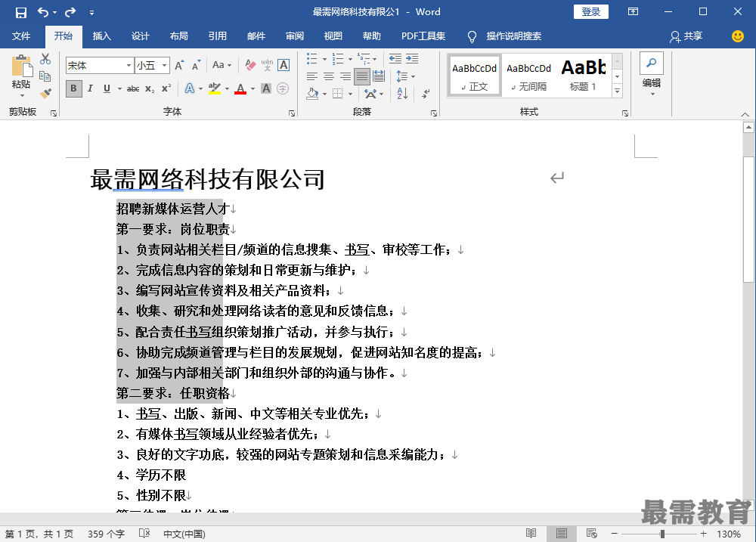
Task: Toggle strikethrough (abc) formatting
Action: tap(132, 88)
